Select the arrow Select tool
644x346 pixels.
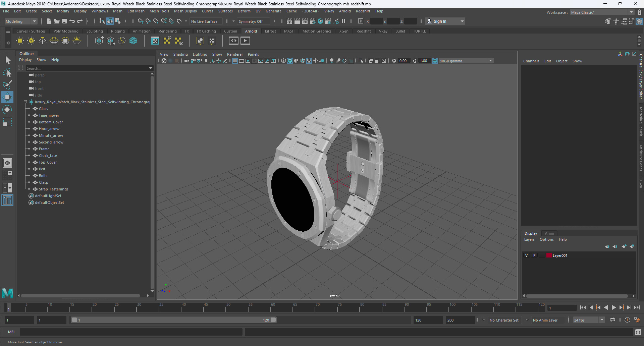pos(7,60)
